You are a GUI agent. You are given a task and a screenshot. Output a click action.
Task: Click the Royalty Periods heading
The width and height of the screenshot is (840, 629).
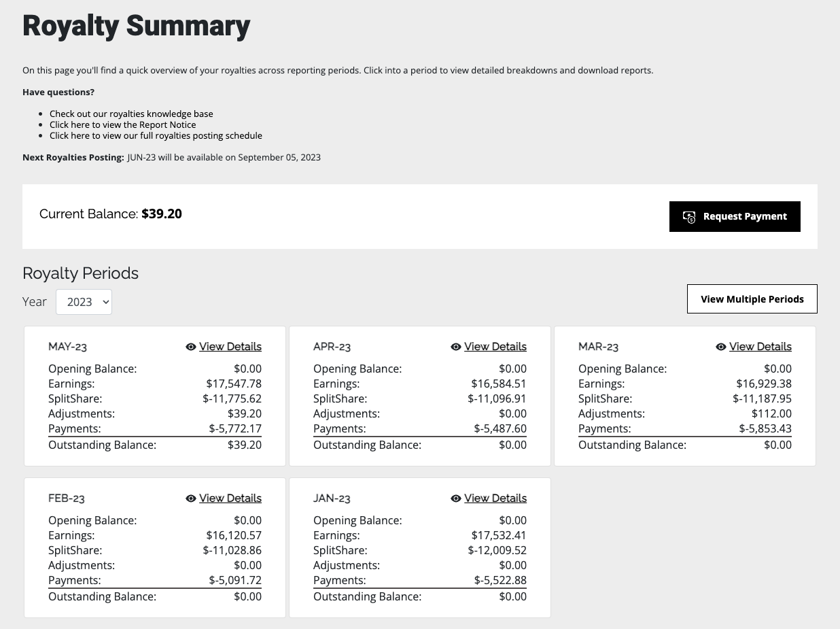pyautogui.click(x=80, y=273)
